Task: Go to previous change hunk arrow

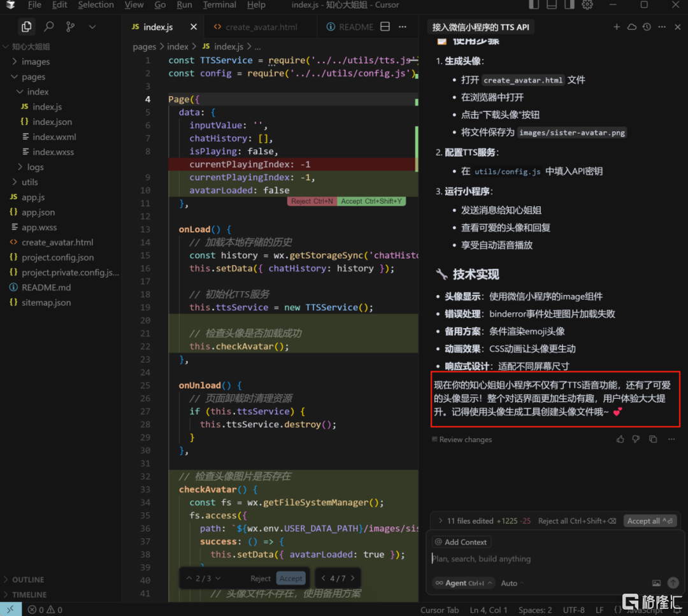Action: click(x=189, y=578)
